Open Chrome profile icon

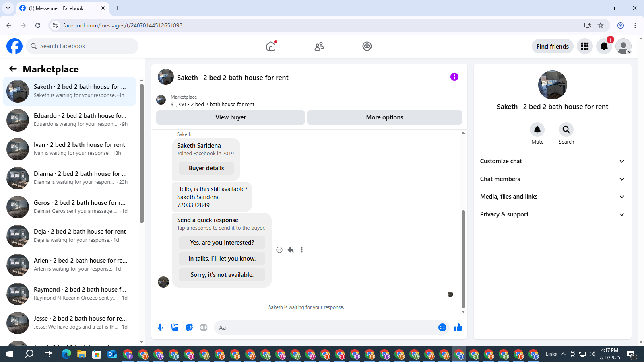point(621,25)
